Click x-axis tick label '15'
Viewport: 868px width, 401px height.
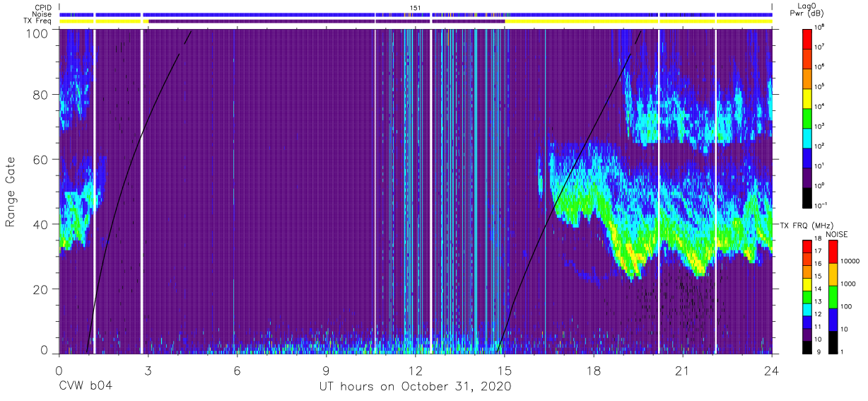point(505,371)
